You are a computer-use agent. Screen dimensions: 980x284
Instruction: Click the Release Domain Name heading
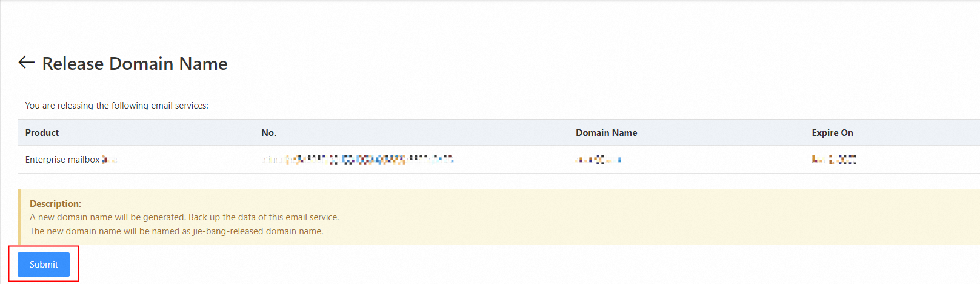[x=135, y=64]
